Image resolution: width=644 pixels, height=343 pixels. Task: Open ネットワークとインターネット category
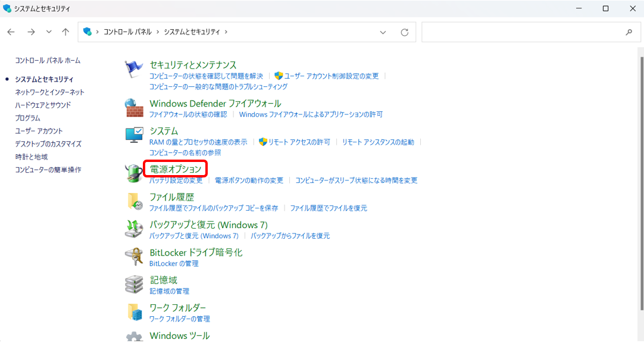coord(49,92)
